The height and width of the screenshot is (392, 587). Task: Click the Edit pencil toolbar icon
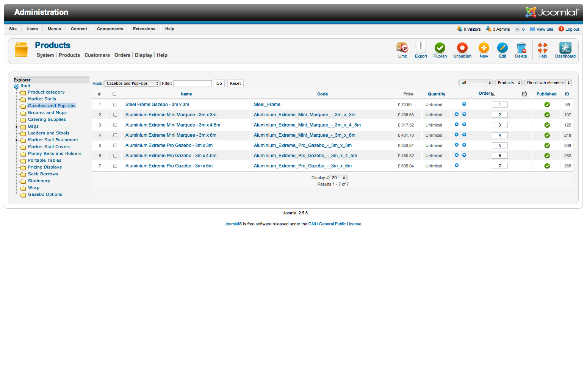pyautogui.click(x=502, y=48)
